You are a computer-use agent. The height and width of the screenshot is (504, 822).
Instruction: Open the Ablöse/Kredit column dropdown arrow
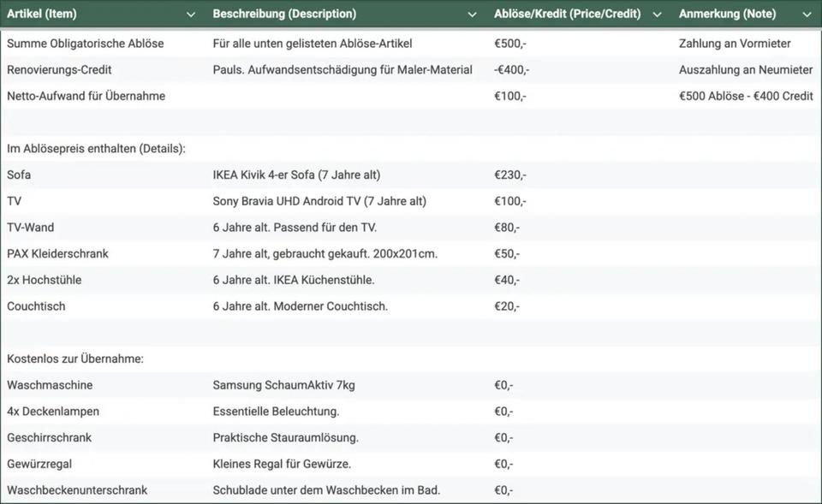657,15
